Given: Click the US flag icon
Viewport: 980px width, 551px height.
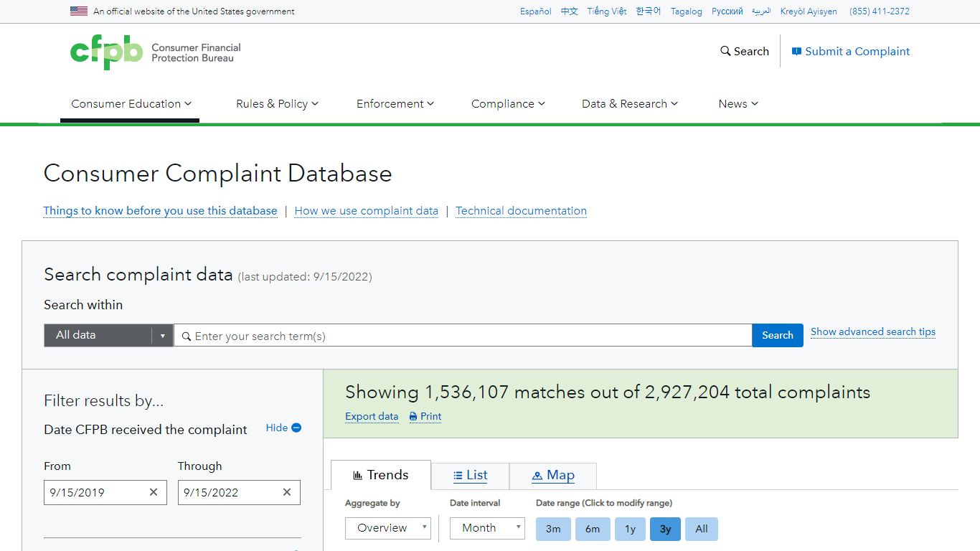Looking at the screenshot, I should (79, 11).
